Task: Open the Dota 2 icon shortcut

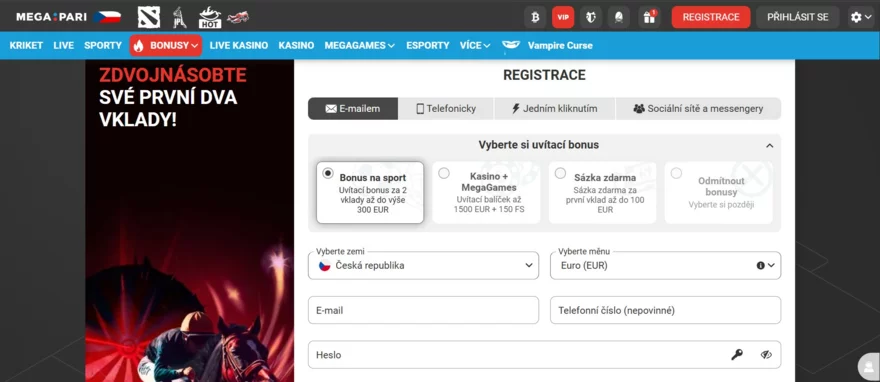Action: pos(149,17)
